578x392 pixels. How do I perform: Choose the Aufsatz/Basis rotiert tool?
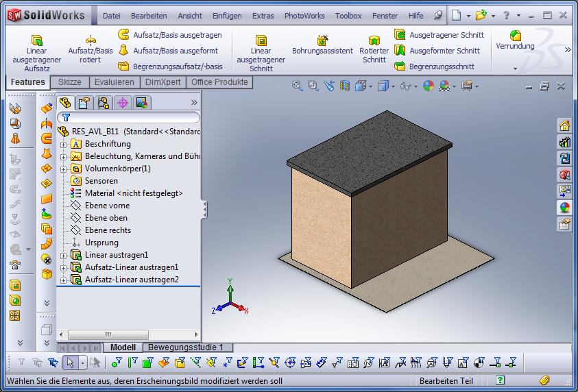[x=91, y=40]
